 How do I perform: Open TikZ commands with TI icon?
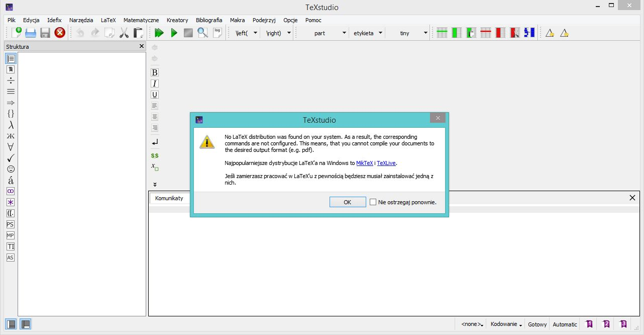pos(11,246)
